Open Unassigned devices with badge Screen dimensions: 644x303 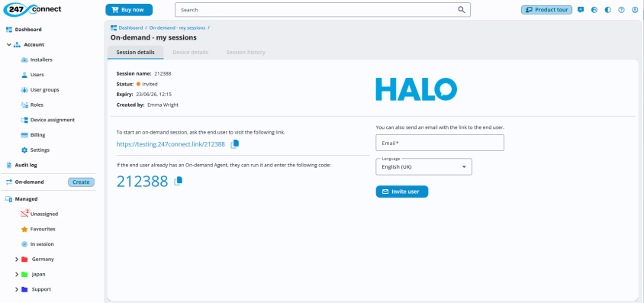point(44,214)
